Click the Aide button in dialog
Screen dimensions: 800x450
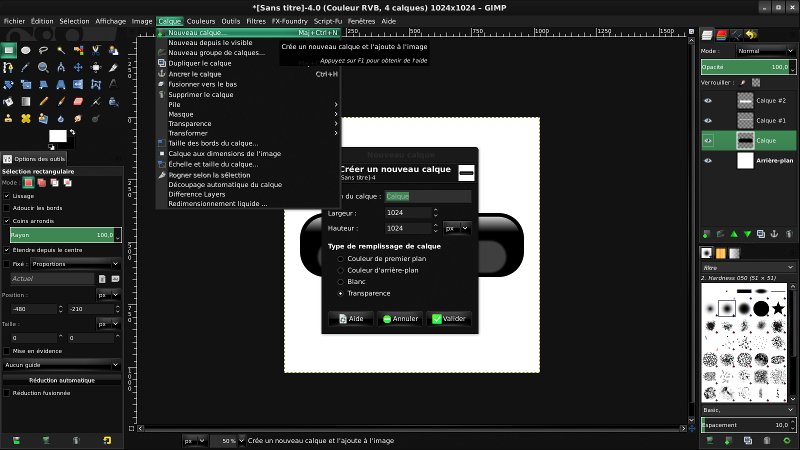351,319
